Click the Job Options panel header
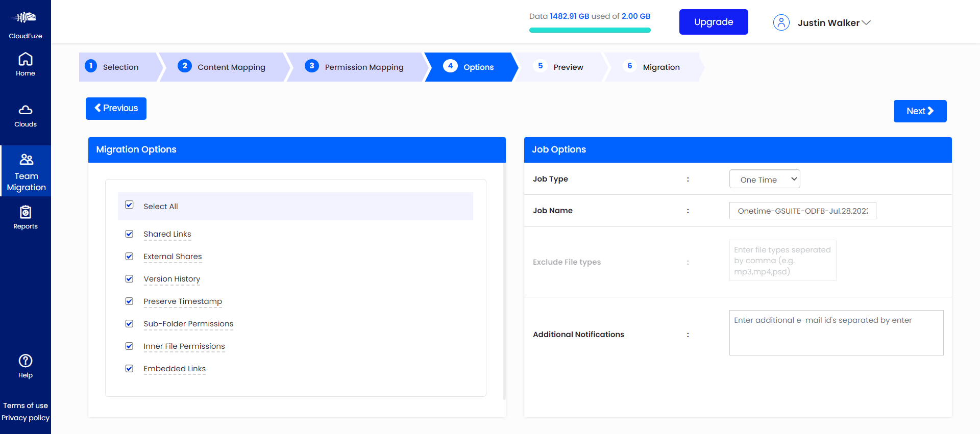This screenshot has width=980, height=434. pos(738,150)
